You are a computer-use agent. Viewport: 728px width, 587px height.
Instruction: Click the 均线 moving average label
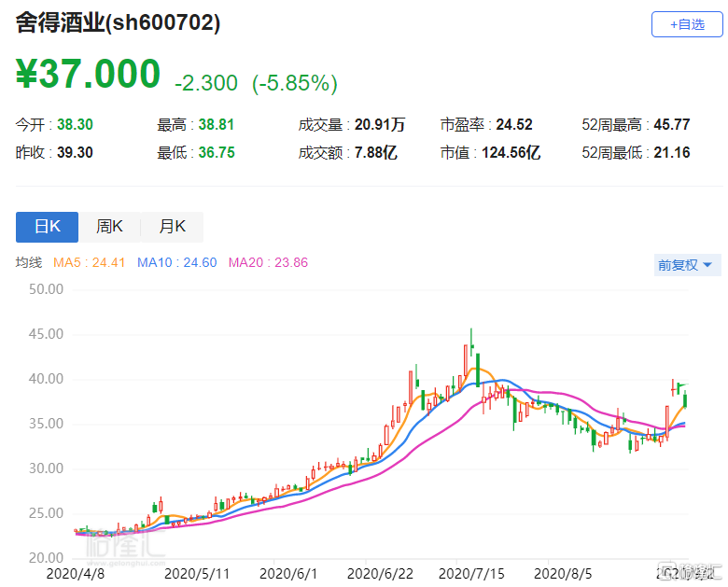pos(29,263)
